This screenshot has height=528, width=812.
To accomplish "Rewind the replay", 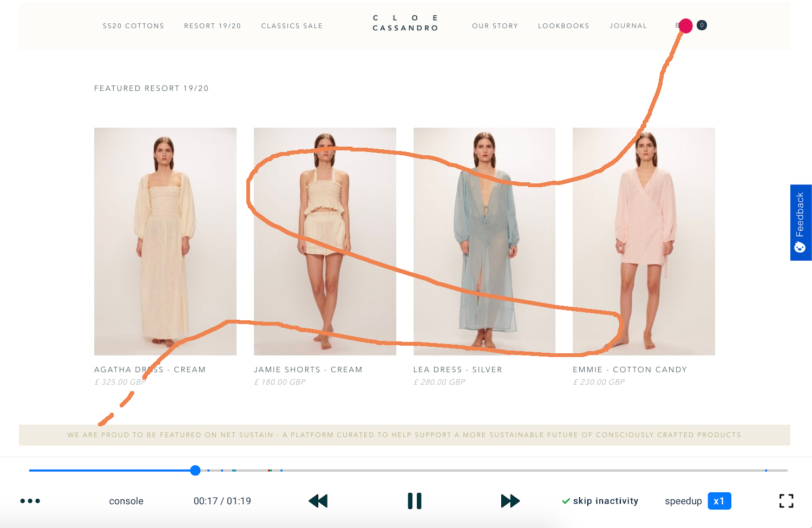I will [318, 501].
